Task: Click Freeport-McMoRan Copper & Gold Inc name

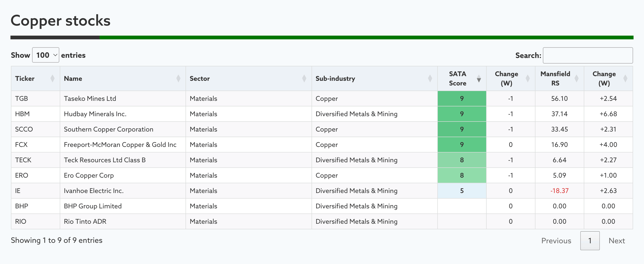Action: click(x=120, y=145)
